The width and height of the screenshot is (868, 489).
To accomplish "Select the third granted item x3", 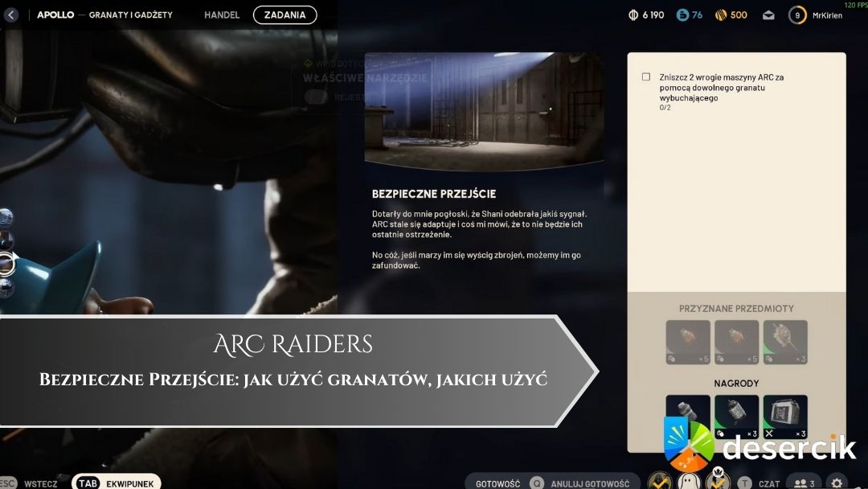I will point(784,342).
